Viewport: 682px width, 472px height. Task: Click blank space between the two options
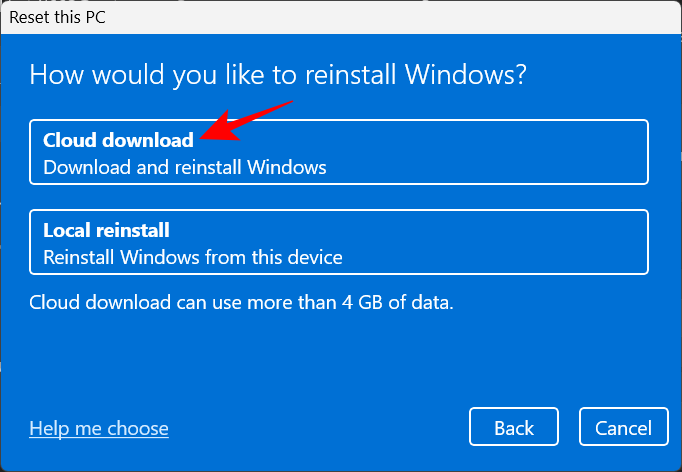click(x=338, y=197)
